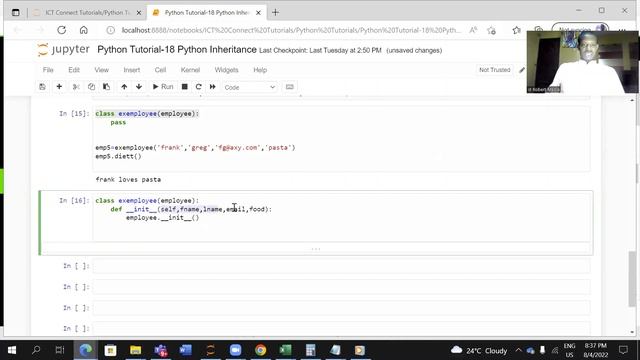The height and width of the screenshot is (360, 640).
Task: Show hidden system tray icons chevron
Action: [x=518, y=350]
